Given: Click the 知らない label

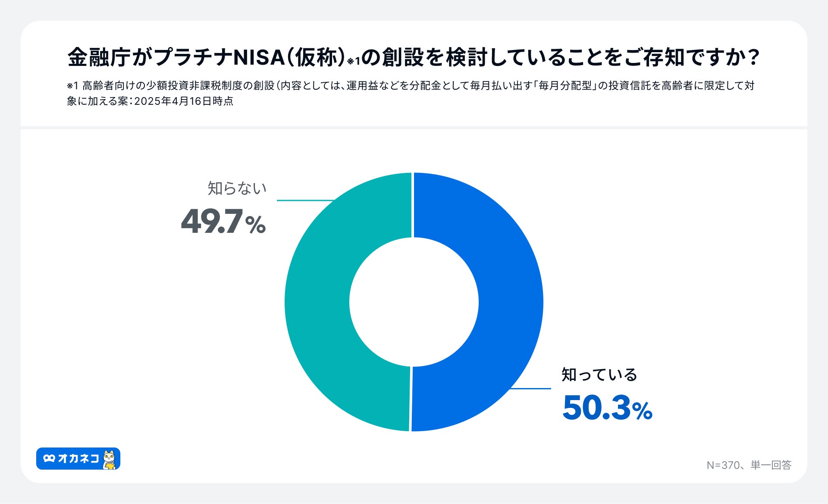Looking at the screenshot, I should [237, 188].
